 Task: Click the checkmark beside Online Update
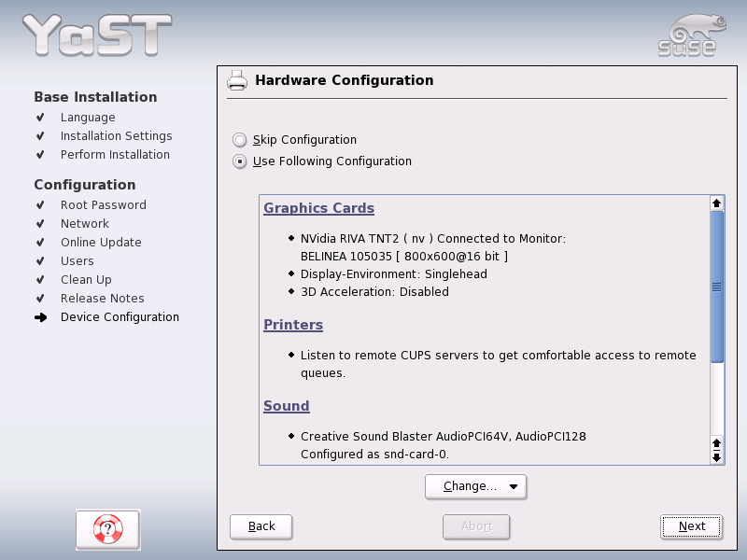click(x=40, y=243)
